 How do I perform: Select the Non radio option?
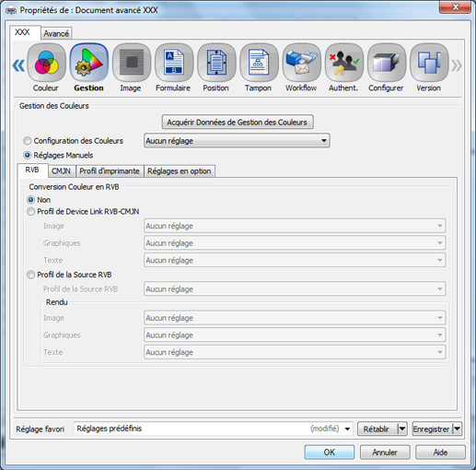click(x=30, y=200)
